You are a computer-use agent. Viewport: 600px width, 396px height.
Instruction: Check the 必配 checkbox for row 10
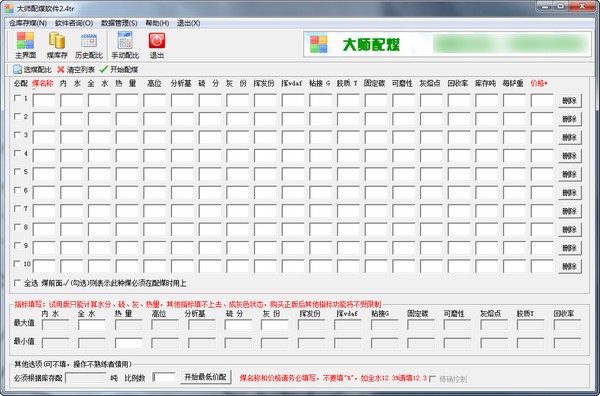17,264
